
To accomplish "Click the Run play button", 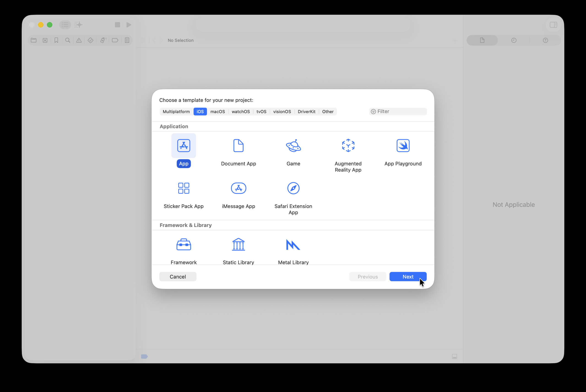I will coord(129,25).
